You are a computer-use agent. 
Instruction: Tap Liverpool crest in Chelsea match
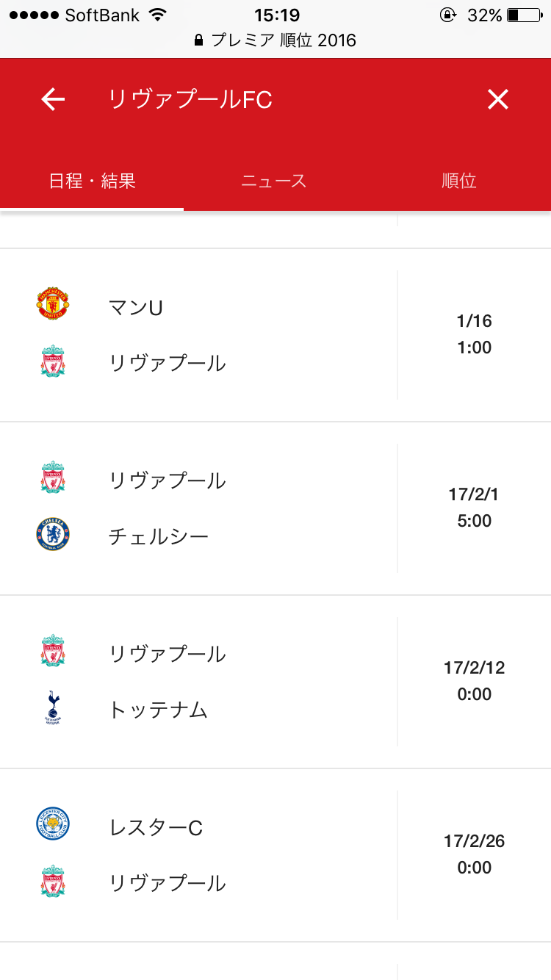tap(53, 478)
